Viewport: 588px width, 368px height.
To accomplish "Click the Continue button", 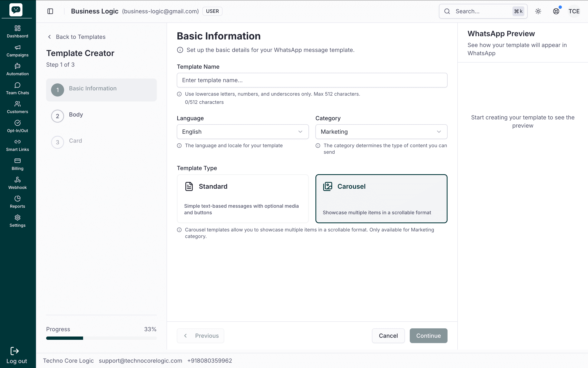I will coord(428,336).
